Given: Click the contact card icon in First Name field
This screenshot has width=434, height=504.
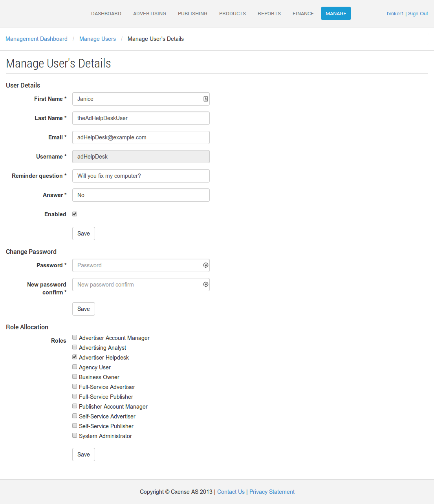Looking at the screenshot, I should click(x=205, y=99).
